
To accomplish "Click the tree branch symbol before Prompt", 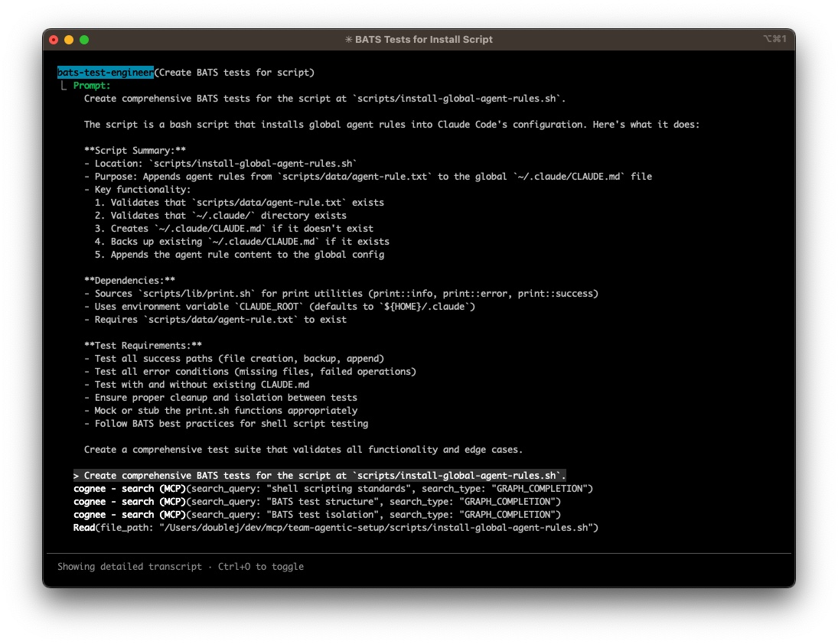I will pos(64,86).
